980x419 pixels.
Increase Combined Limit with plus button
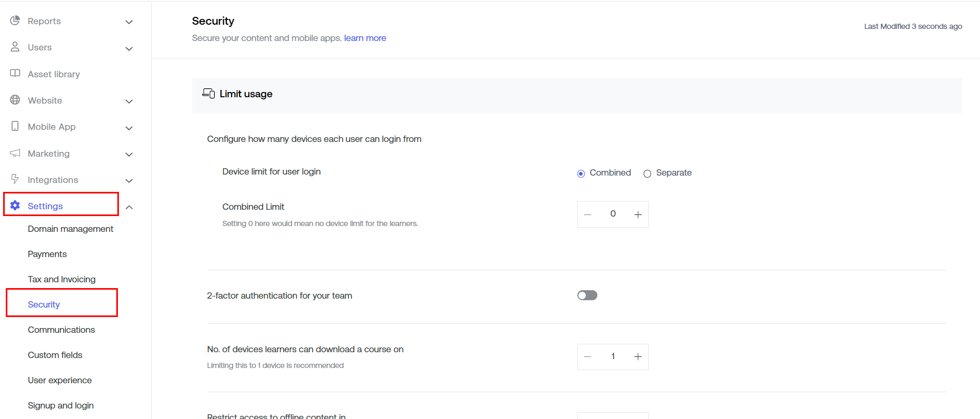coord(638,214)
